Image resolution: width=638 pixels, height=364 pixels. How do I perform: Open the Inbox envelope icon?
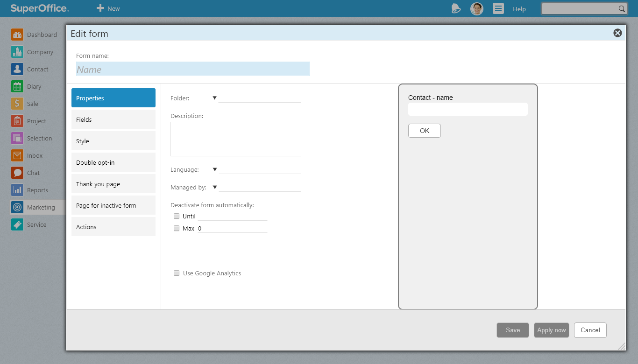click(x=17, y=155)
